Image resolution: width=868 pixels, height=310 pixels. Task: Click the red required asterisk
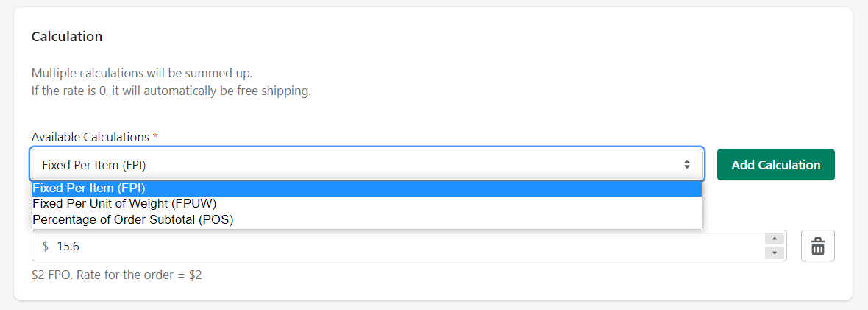click(x=155, y=136)
